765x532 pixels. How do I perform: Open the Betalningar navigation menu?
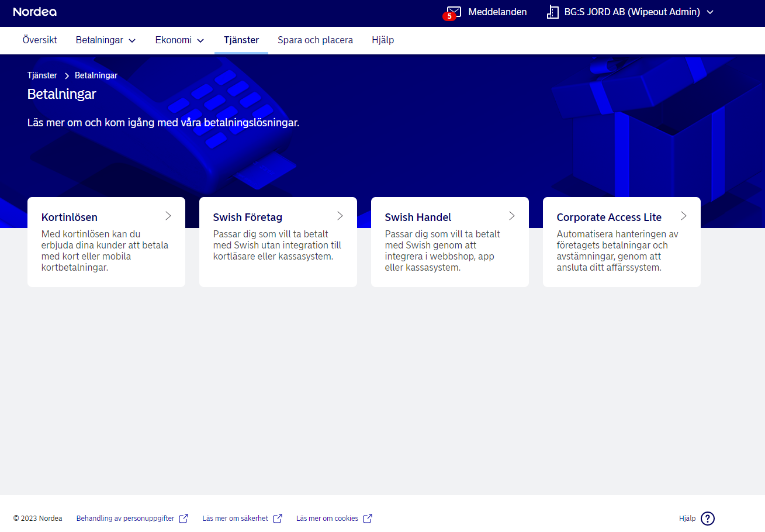click(x=106, y=40)
